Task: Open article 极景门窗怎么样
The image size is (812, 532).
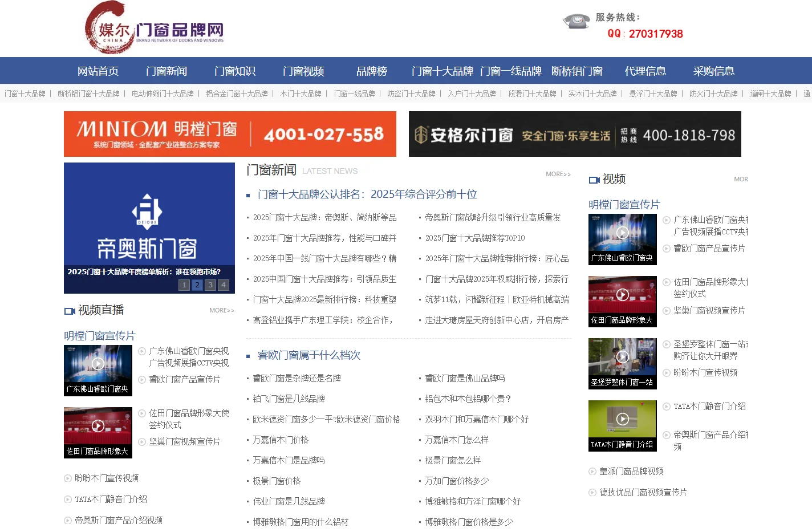Action: [x=453, y=461]
